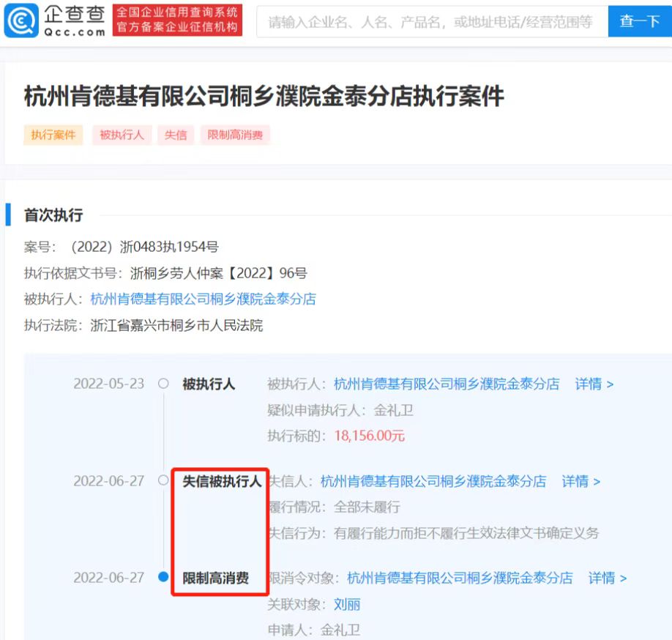Click the blue 限制高消费 timeline marker dot
Viewport: 672px width, 640px height.
point(163,577)
